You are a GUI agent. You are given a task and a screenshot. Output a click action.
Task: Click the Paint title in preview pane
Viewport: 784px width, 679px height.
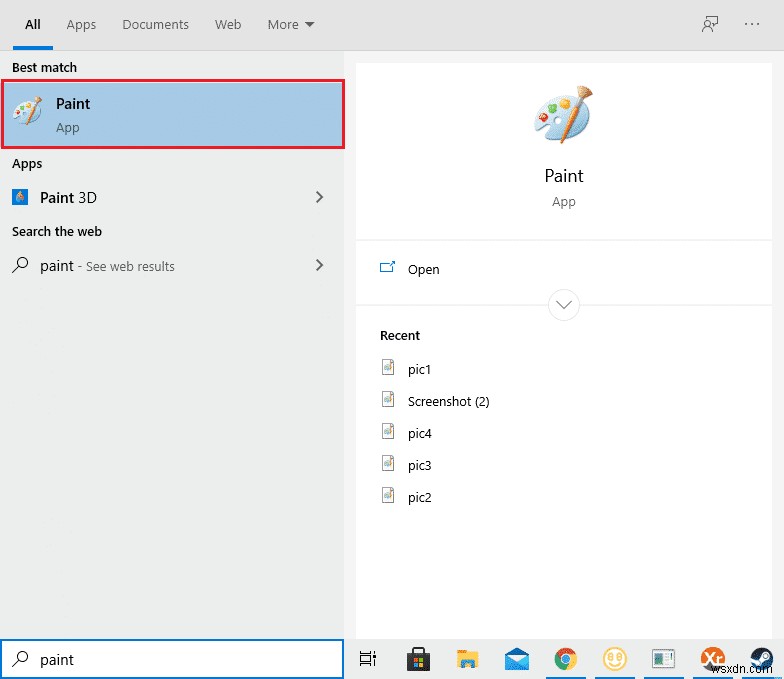pyautogui.click(x=564, y=176)
